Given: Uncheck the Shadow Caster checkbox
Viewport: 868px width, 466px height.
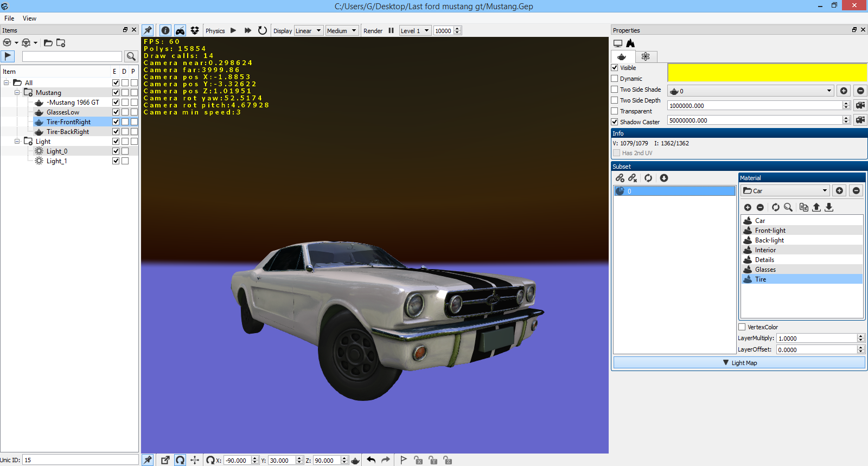Looking at the screenshot, I should [x=615, y=122].
